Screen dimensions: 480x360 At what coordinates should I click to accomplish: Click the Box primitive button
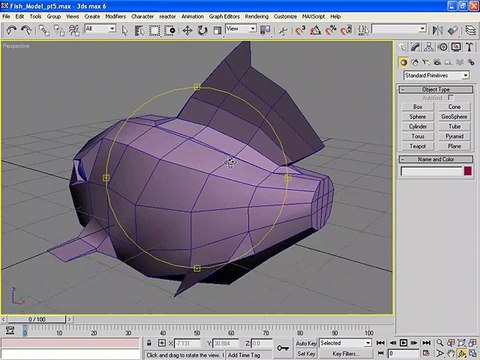pyautogui.click(x=418, y=107)
